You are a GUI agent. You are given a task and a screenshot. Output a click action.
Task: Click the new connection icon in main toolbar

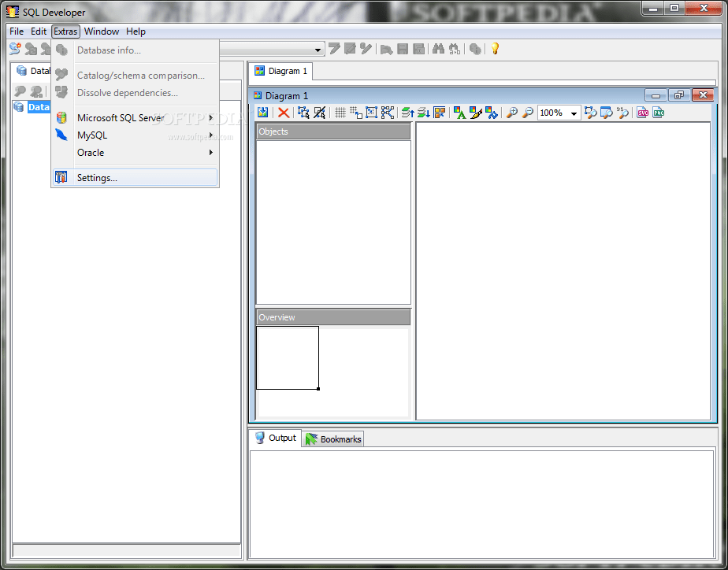[x=15, y=49]
